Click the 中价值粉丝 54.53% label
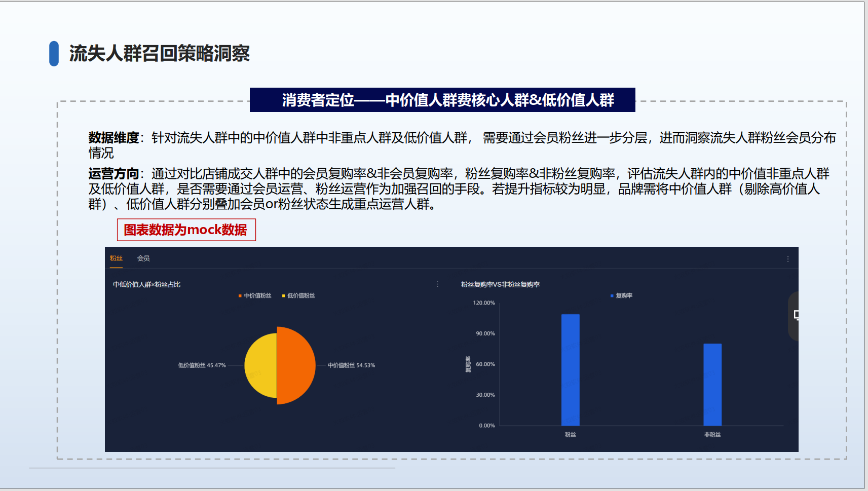Viewport: 868px width, 491px height. (351, 365)
